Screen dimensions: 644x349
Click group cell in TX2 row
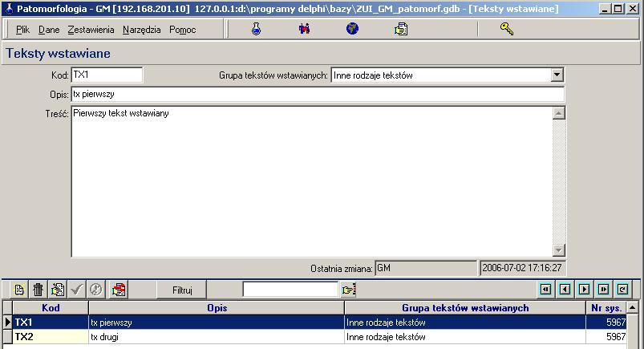click(x=465, y=337)
